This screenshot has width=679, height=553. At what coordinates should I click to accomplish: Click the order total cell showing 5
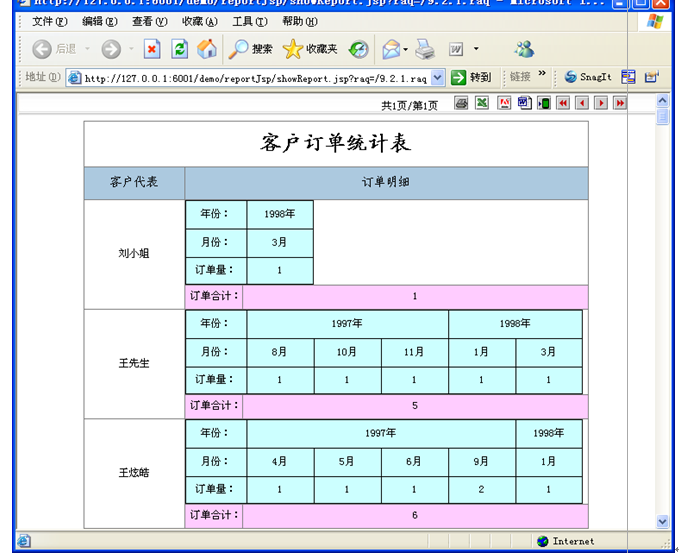coord(415,406)
